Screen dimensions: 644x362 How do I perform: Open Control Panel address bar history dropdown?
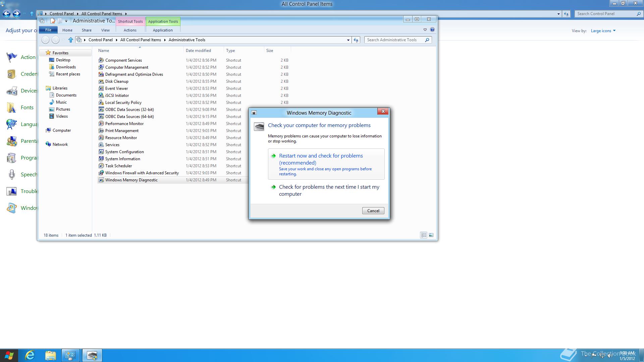[558, 14]
